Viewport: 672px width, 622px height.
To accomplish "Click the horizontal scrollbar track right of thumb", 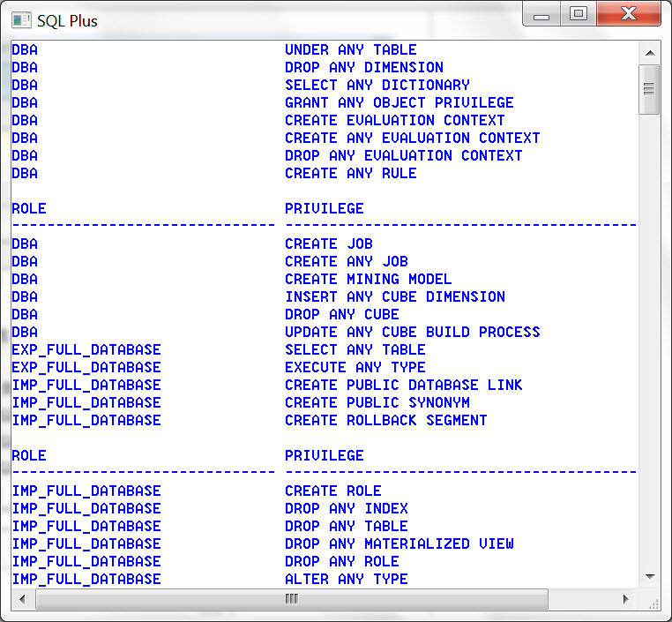I will [x=582, y=599].
